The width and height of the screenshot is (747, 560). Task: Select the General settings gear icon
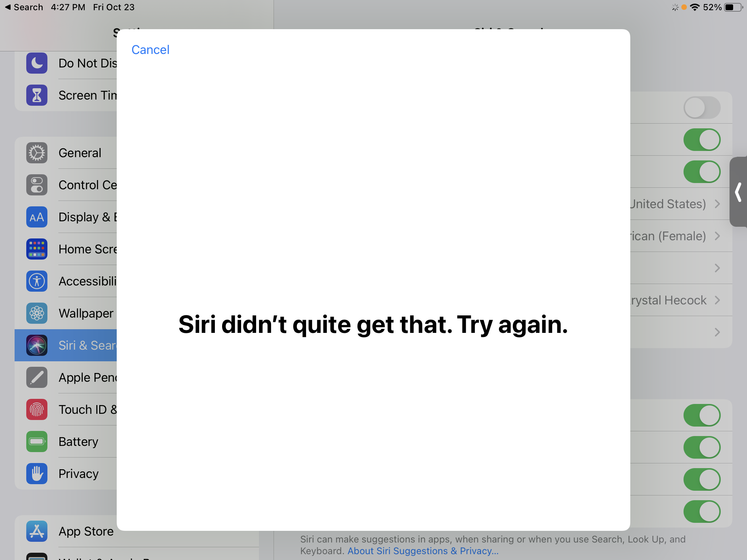coord(36,153)
